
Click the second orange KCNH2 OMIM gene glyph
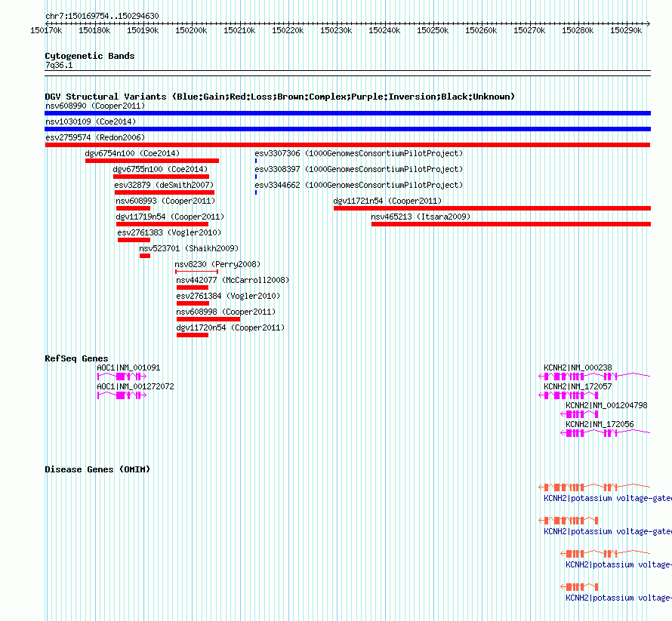point(569,521)
